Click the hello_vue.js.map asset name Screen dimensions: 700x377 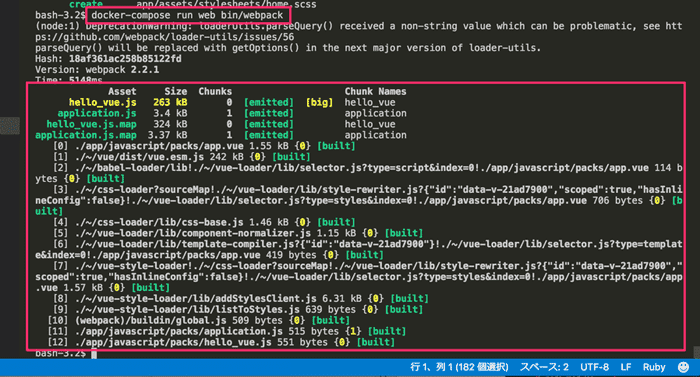[x=92, y=124]
